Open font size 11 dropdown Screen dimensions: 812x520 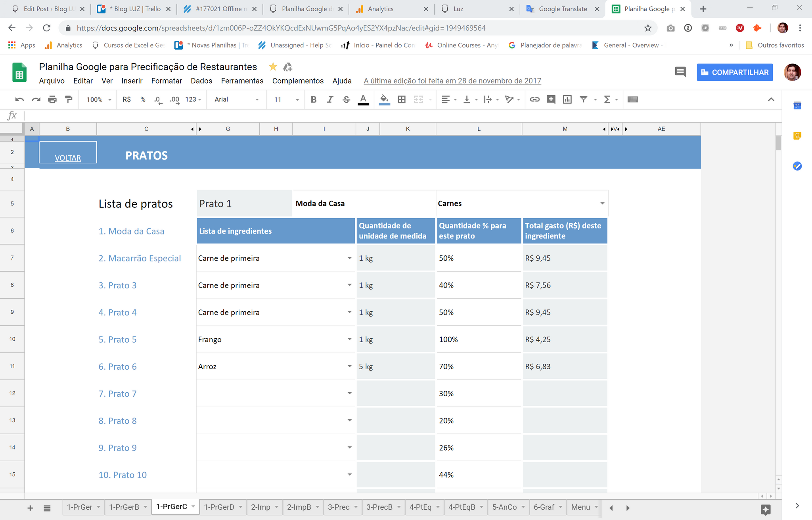click(x=286, y=100)
